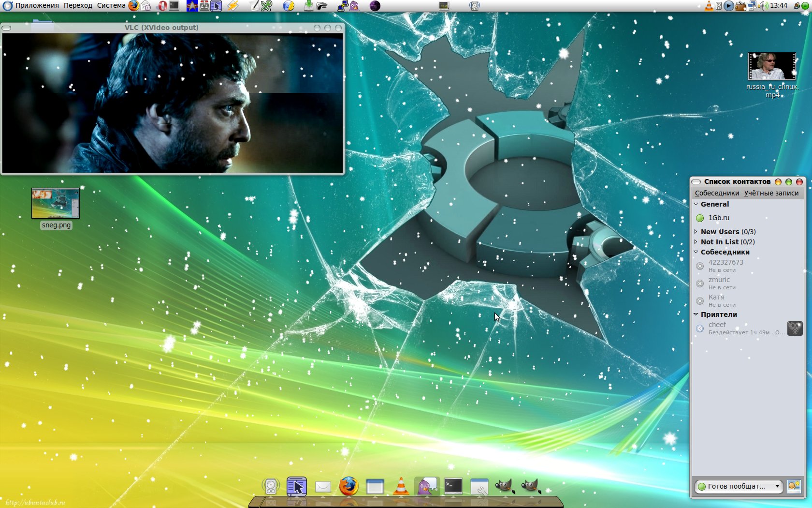812x508 pixels.
Task: Open Evolution mail icon in top panel
Action: coord(146,6)
